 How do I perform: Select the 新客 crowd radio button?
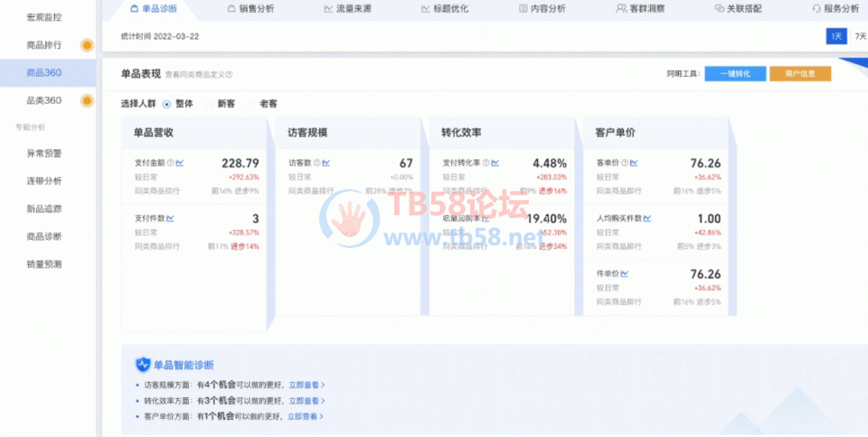click(x=209, y=104)
